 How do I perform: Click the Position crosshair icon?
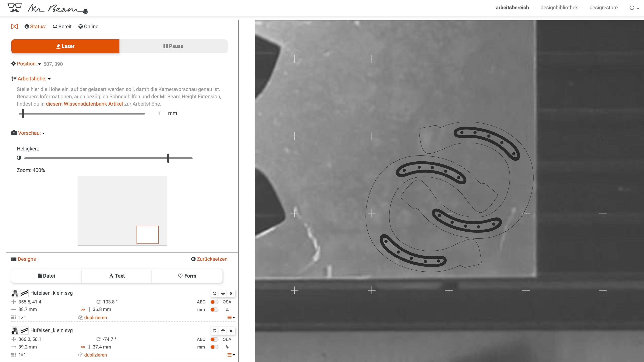(x=13, y=64)
